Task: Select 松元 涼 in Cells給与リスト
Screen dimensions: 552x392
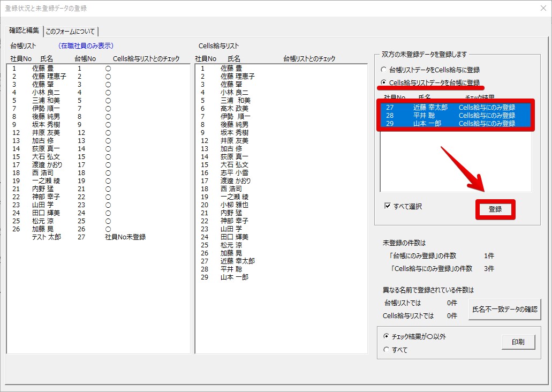Action: (281, 245)
